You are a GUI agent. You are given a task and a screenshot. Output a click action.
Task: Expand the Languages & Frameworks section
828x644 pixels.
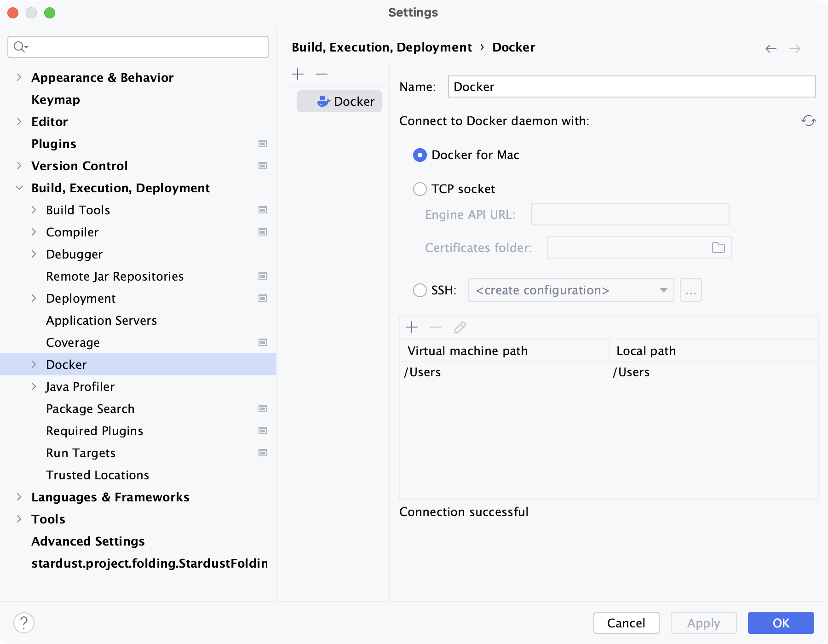(19, 497)
